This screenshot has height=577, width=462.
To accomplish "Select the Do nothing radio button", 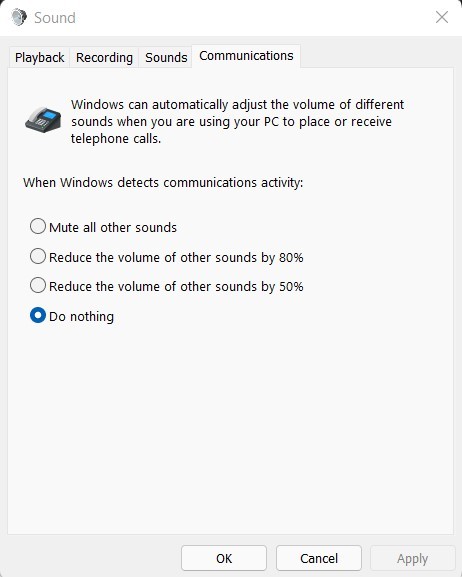I will pyautogui.click(x=38, y=315).
